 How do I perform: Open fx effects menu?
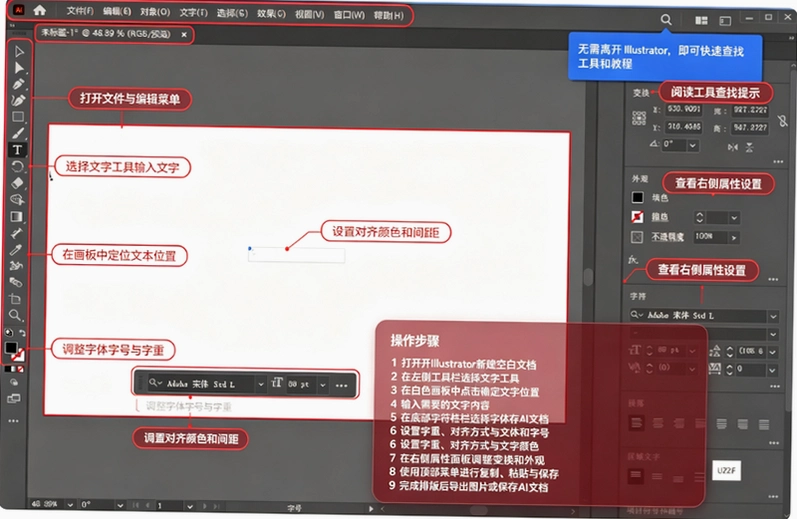pyautogui.click(x=633, y=260)
